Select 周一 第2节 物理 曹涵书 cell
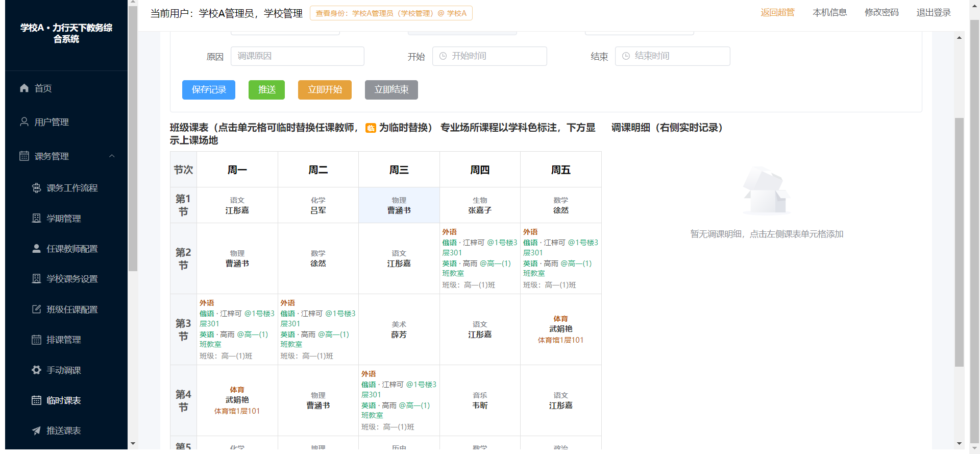 pyautogui.click(x=237, y=258)
